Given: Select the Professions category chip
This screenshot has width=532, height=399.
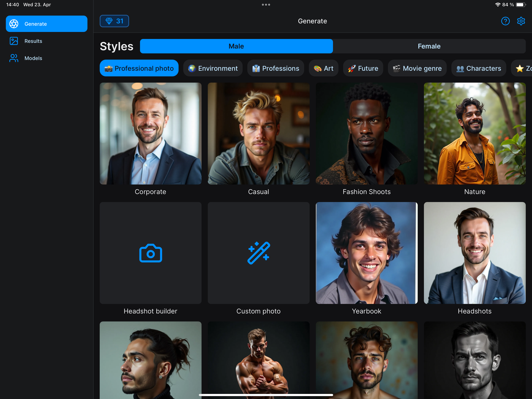Looking at the screenshot, I should pos(276,68).
